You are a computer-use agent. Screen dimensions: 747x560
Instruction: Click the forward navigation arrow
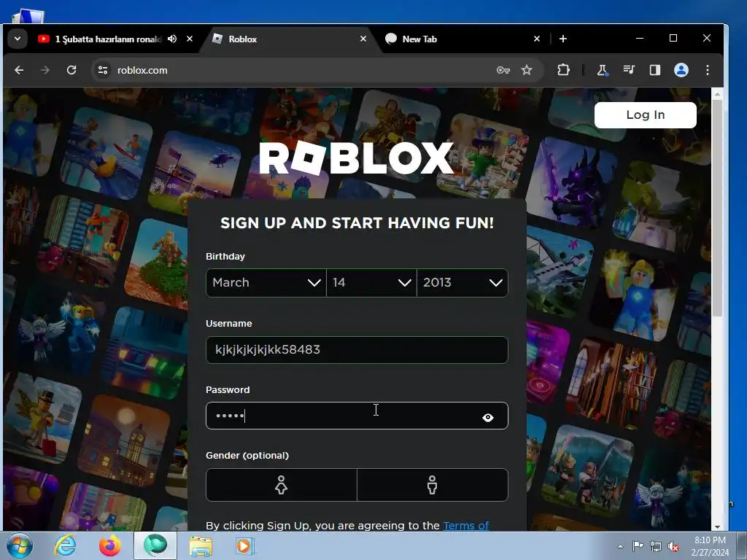tap(44, 70)
